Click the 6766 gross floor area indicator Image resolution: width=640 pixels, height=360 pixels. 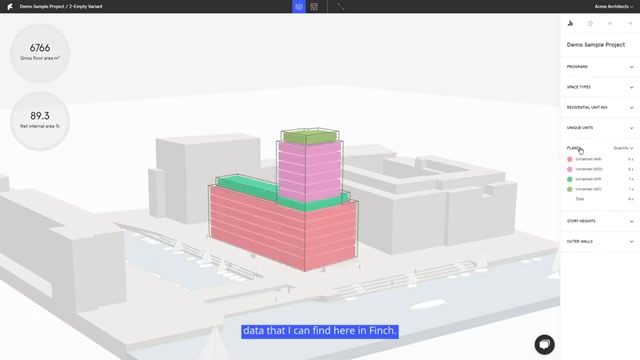click(x=40, y=53)
